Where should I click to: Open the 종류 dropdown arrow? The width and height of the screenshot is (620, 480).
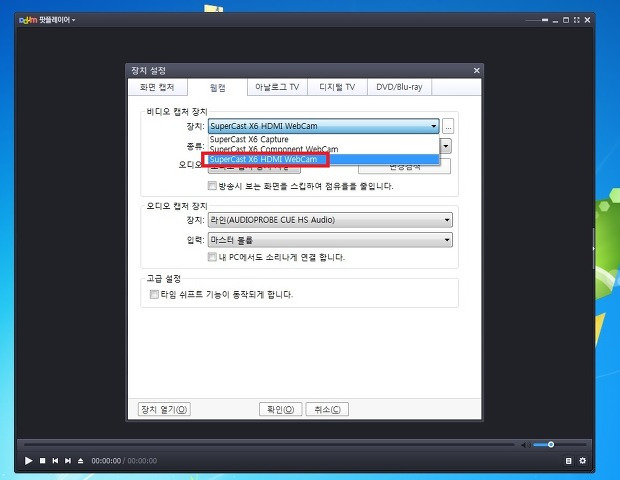click(446, 146)
